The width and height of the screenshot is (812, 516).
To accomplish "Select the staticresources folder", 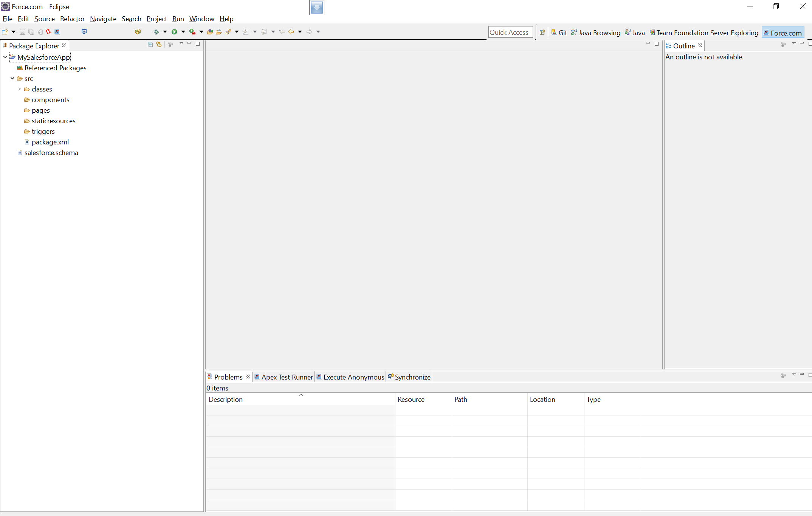I will pos(50,121).
